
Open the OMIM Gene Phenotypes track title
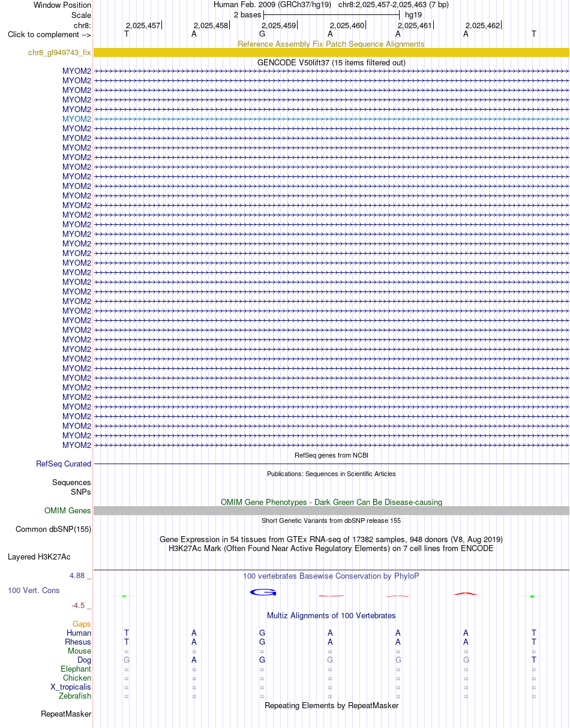pyautogui.click(x=331, y=502)
